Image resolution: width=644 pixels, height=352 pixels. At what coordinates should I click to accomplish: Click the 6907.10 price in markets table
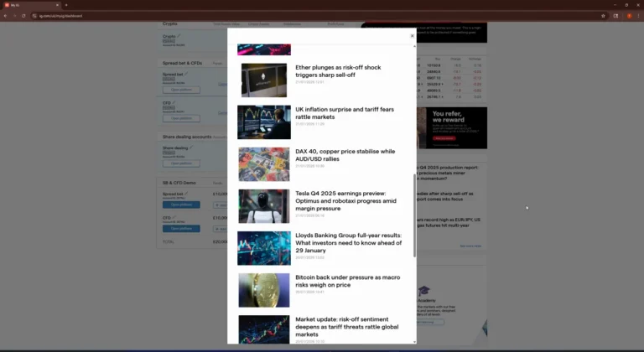(x=434, y=78)
